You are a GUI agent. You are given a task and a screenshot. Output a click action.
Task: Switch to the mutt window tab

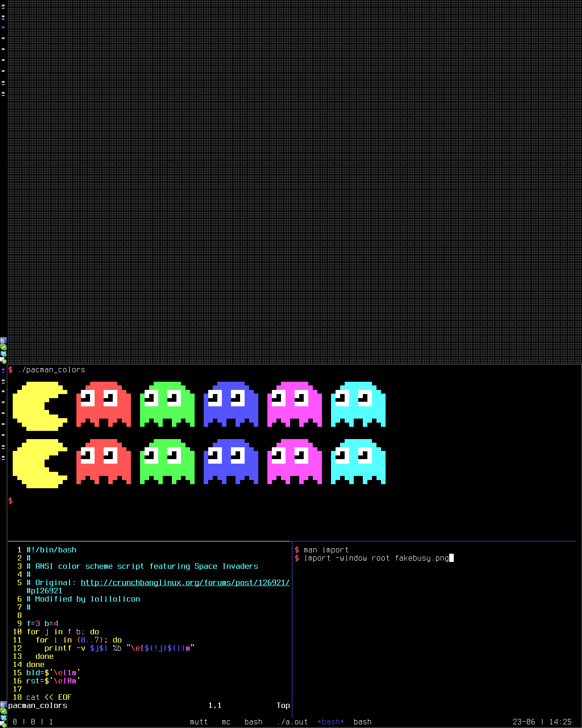coord(199,722)
